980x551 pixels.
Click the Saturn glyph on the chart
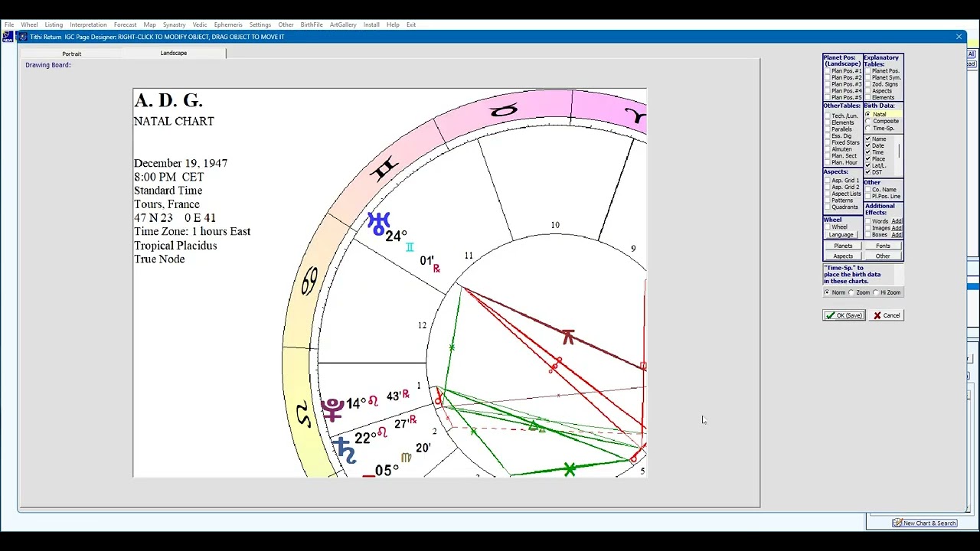click(345, 451)
